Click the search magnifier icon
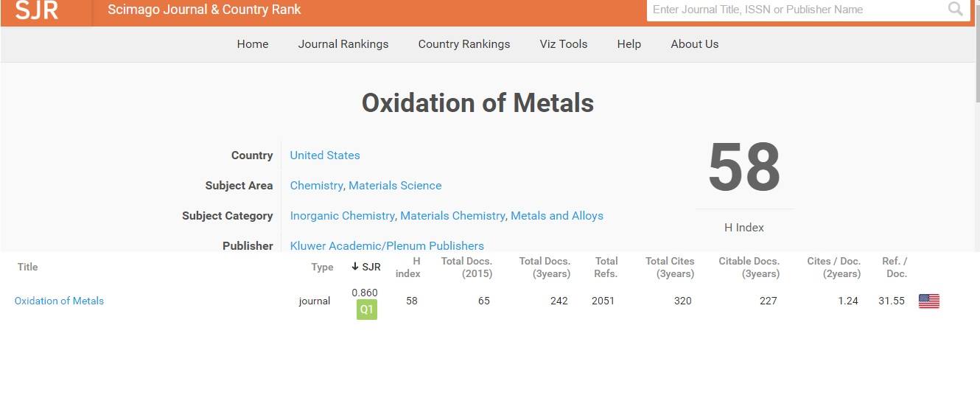The width and height of the screenshot is (980, 409). coord(955,10)
